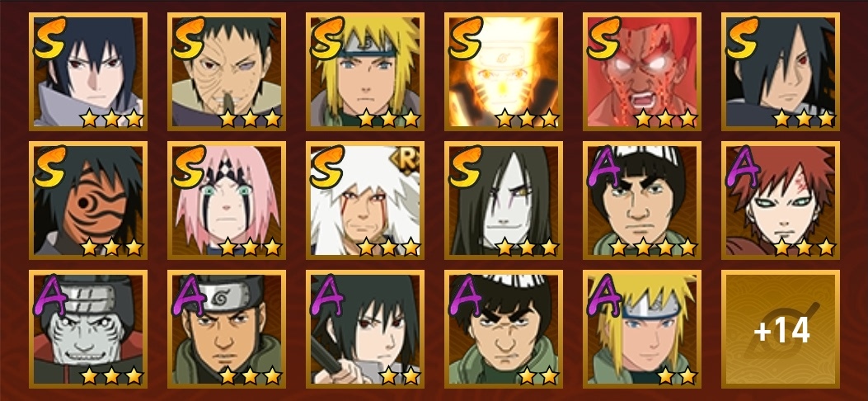Choose the S-rank scarred-face character with wrinkles
The image size is (868, 401).
(x=227, y=72)
